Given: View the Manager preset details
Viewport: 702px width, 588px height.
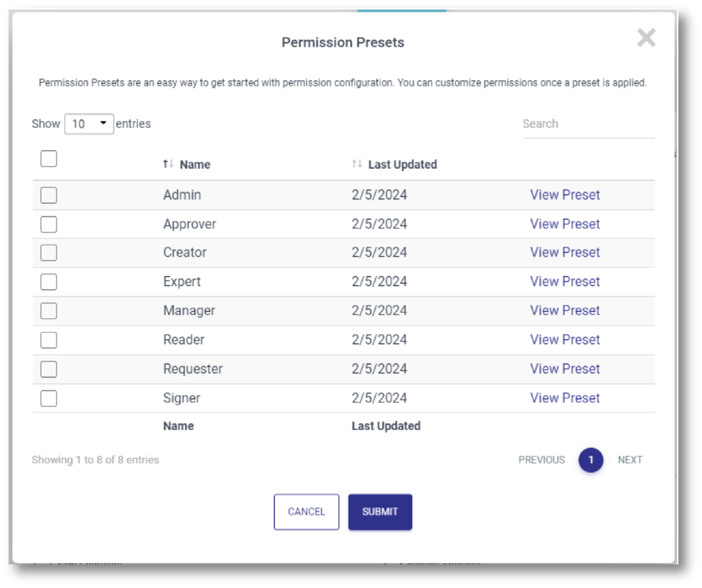Looking at the screenshot, I should (x=565, y=310).
